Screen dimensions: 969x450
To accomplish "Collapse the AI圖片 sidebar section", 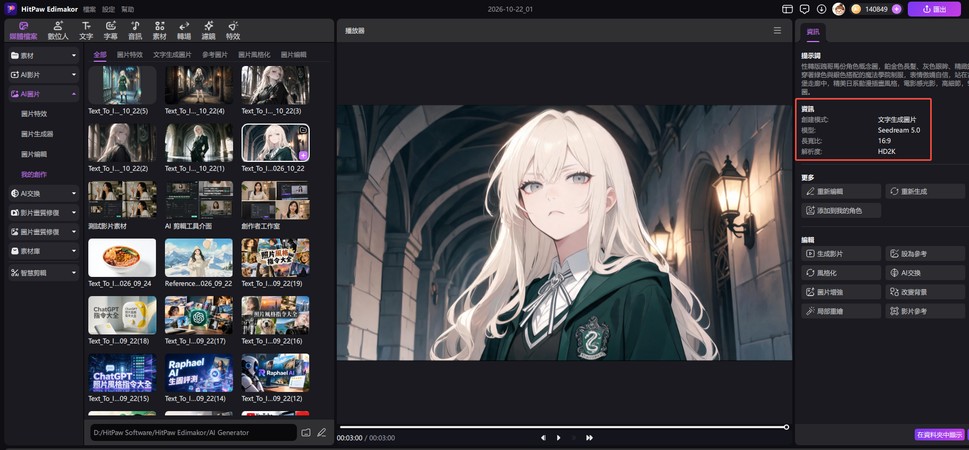I will point(44,94).
